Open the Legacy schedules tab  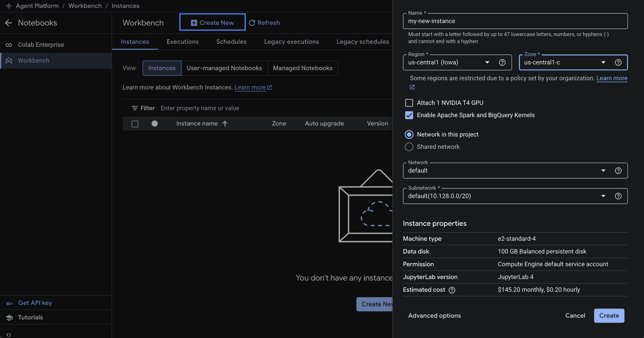[363, 42]
